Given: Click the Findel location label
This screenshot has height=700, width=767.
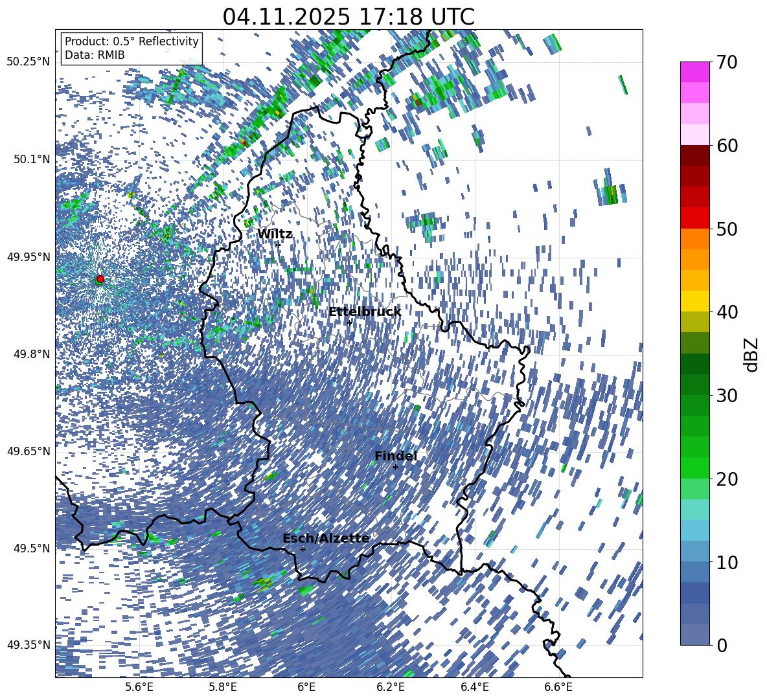Looking at the screenshot, I should [x=396, y=456].
